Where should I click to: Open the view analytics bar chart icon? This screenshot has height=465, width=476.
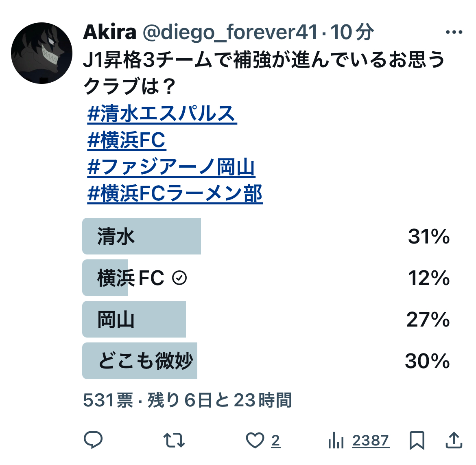(x=336, y=440)
